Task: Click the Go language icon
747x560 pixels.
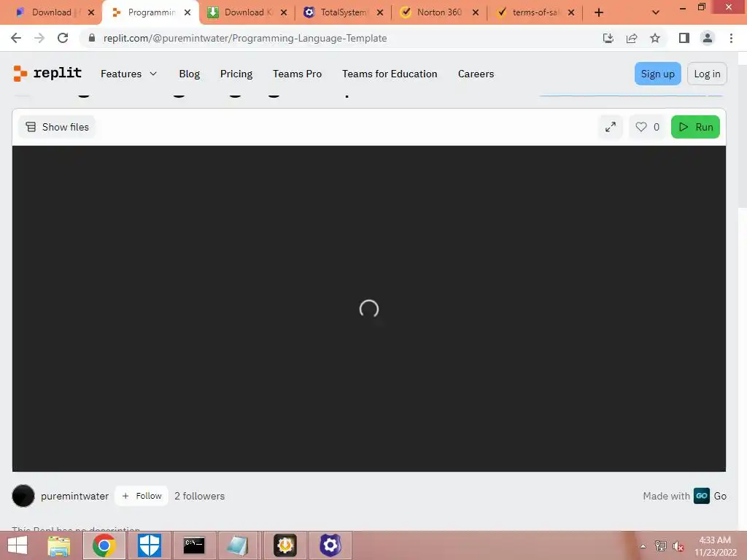Action: pyautogui.click(x=701, y=496)
